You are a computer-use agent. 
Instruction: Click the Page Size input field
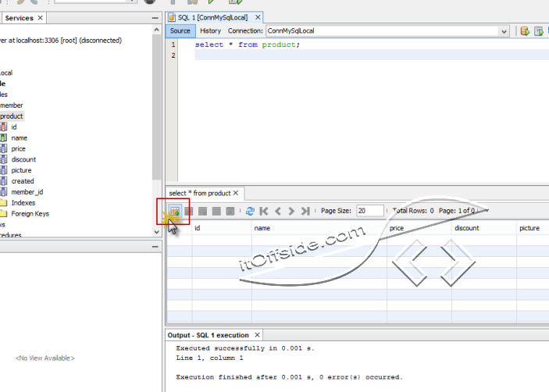[370, 211]
